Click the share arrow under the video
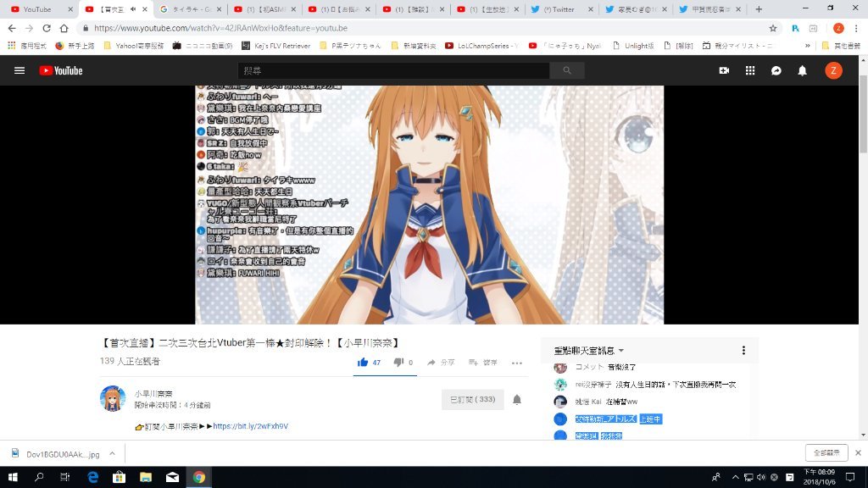The width and height of the screenshot is (868, 488). coord(440,363)
